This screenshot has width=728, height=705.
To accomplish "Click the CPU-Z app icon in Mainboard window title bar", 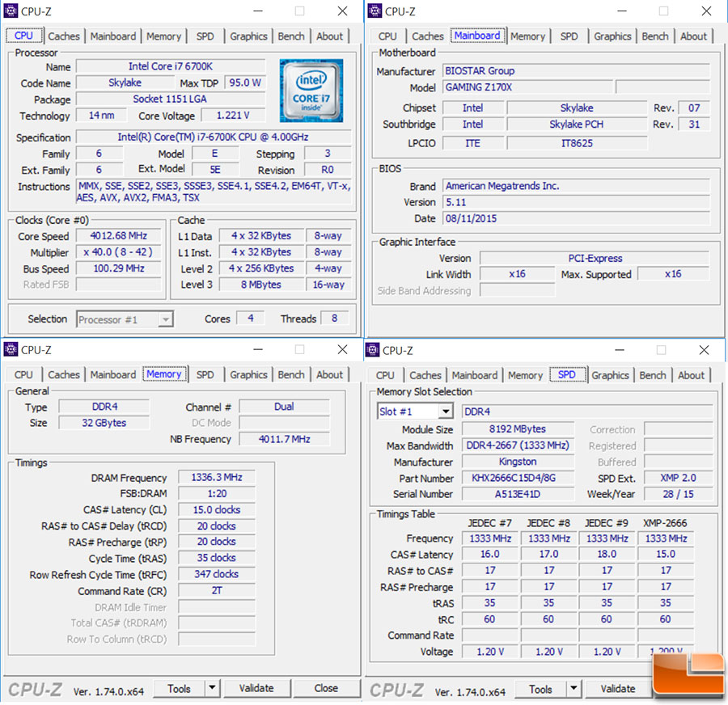I will pos(375,11).
